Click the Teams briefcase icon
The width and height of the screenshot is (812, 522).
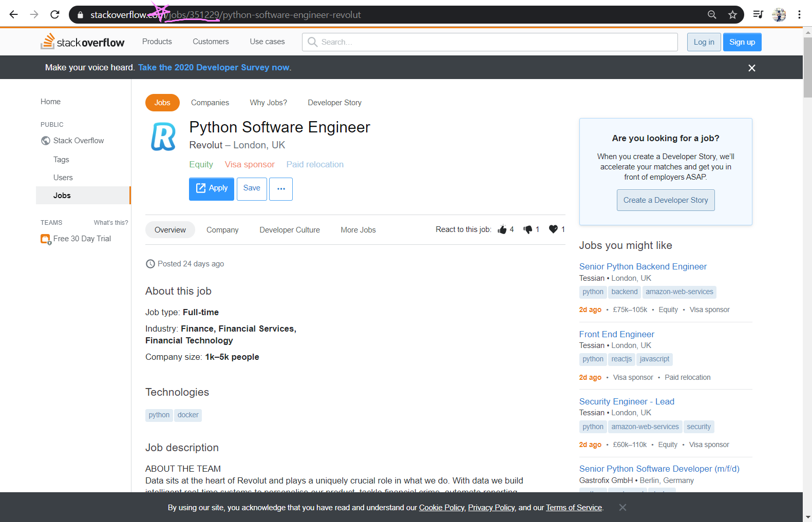tap(46, 239)
